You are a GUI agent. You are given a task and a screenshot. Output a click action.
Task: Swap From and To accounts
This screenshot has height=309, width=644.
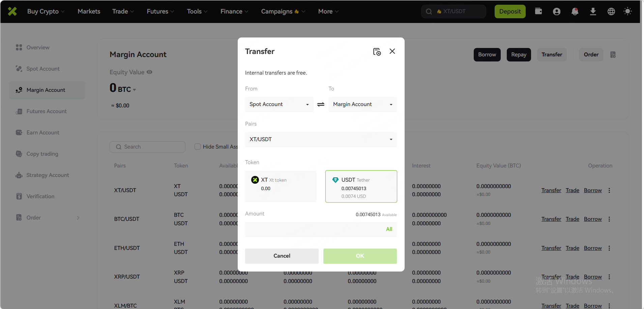click(x=321, y=105)
